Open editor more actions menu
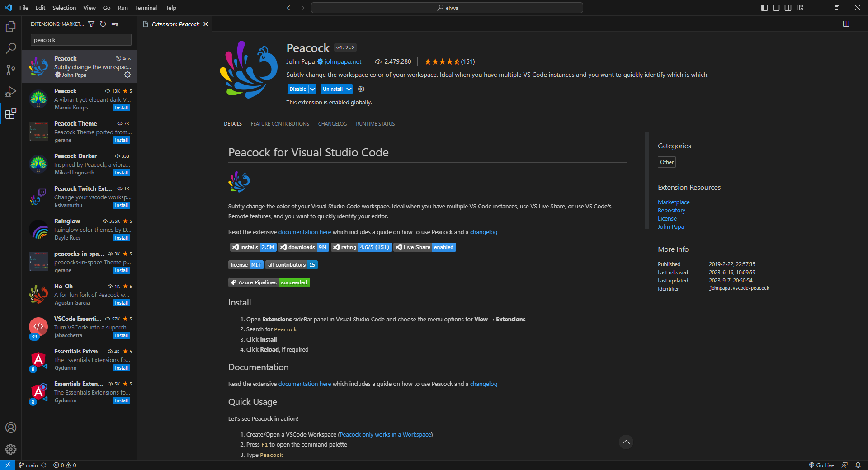Screen dimensions: 868x470 click(858, 24)
